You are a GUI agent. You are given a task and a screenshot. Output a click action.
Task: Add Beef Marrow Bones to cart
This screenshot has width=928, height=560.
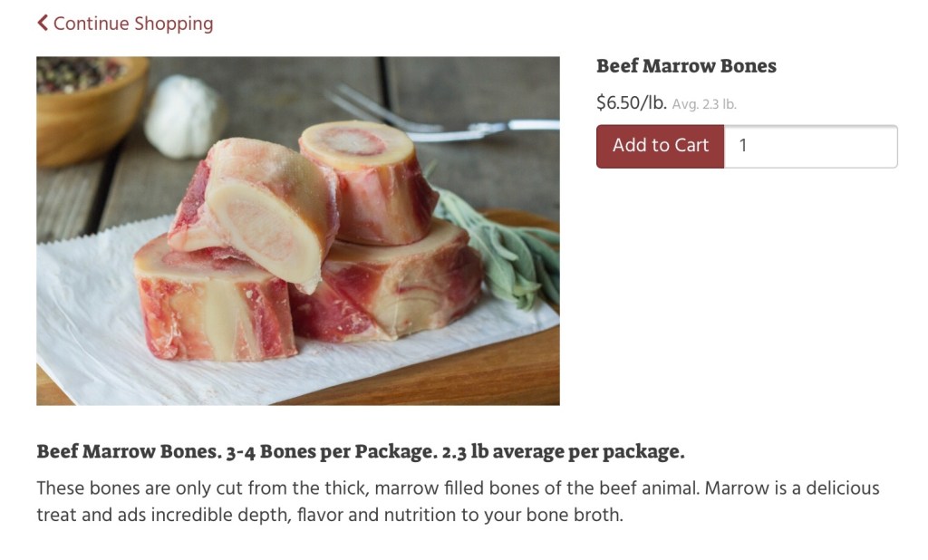tap(660, 146)
